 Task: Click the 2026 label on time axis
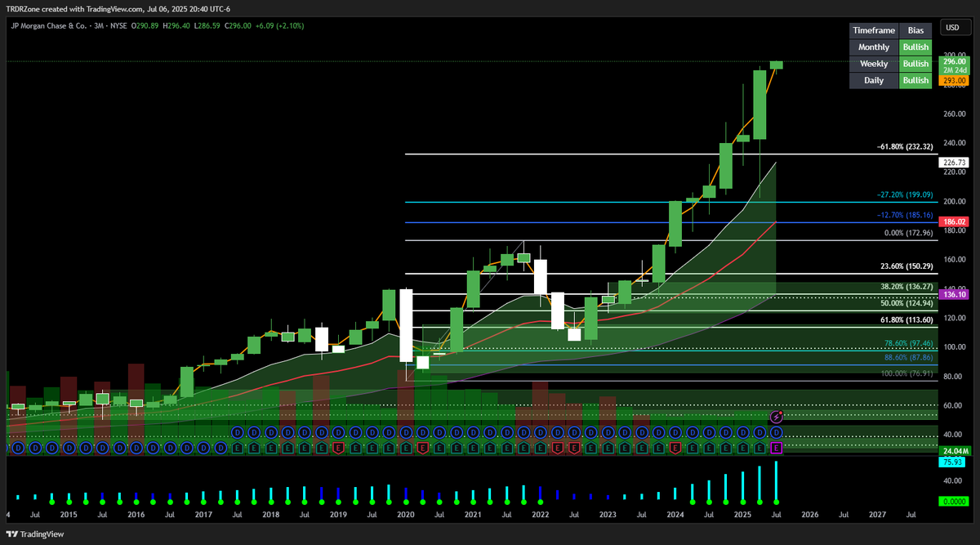809,516
